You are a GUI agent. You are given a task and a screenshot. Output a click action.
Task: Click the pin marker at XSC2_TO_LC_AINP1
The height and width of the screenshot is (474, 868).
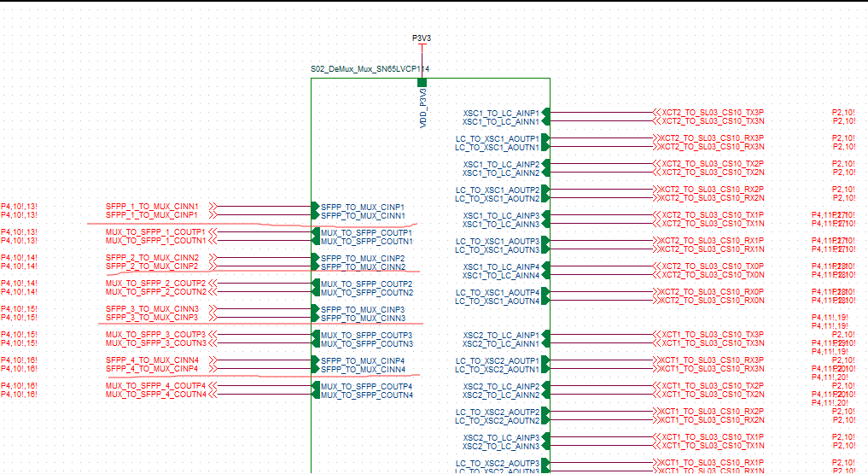(x=546, y=335)
